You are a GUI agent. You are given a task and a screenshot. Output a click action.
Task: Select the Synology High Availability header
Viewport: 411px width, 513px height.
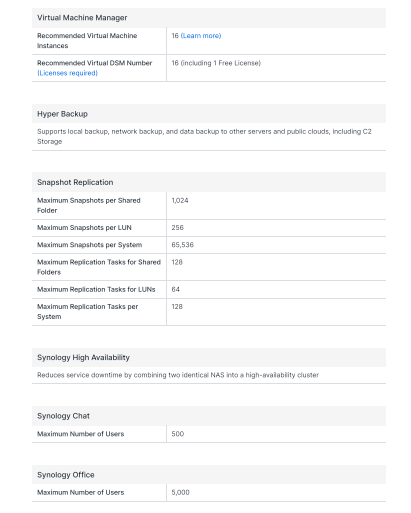point(209,357)
